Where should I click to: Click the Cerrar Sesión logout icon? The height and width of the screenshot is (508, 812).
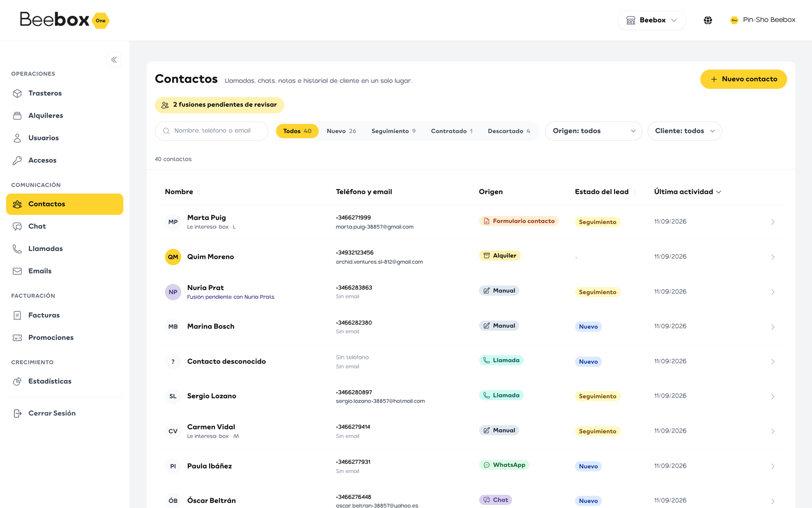point(17,414)
